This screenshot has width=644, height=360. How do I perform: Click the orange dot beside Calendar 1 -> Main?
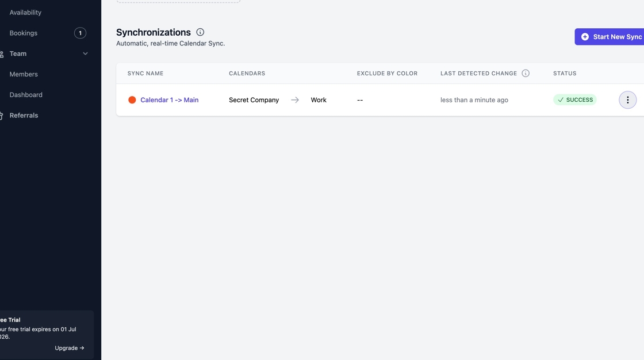coord(132,100)
